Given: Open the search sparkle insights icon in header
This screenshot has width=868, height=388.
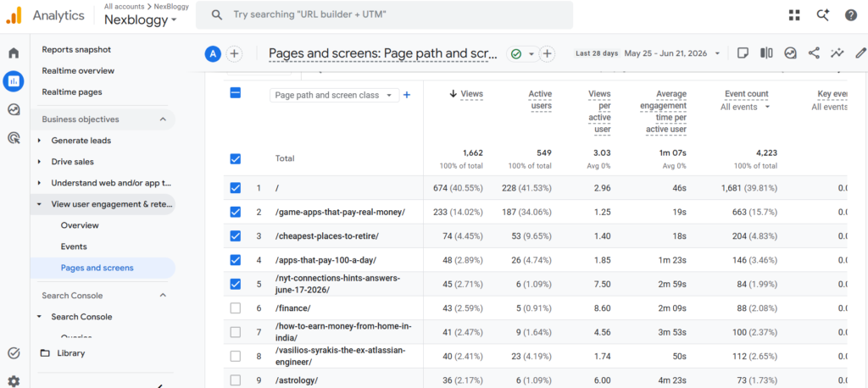Looking at the screenshot, I should [x=823, y=15].
